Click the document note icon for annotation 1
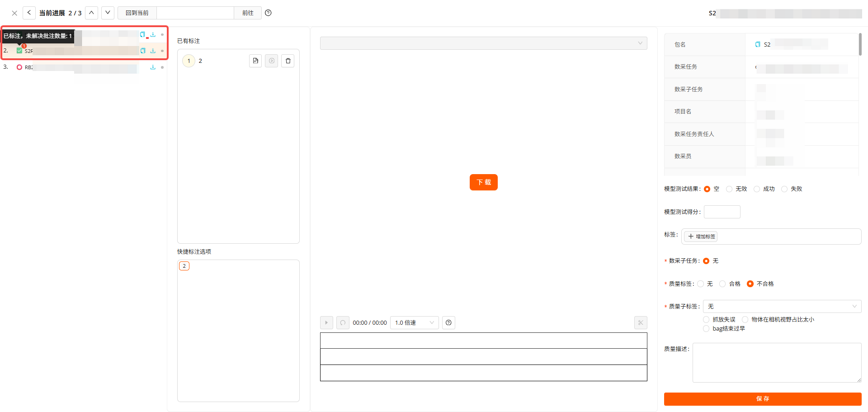The height and width of the screenshot is (412, 868). [x=255, y=61]
